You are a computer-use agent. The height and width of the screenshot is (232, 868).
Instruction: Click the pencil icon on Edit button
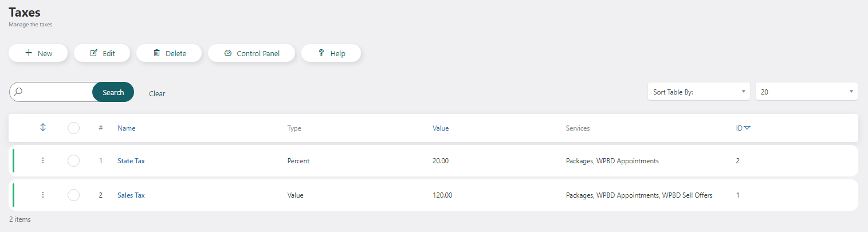(94, 53)
